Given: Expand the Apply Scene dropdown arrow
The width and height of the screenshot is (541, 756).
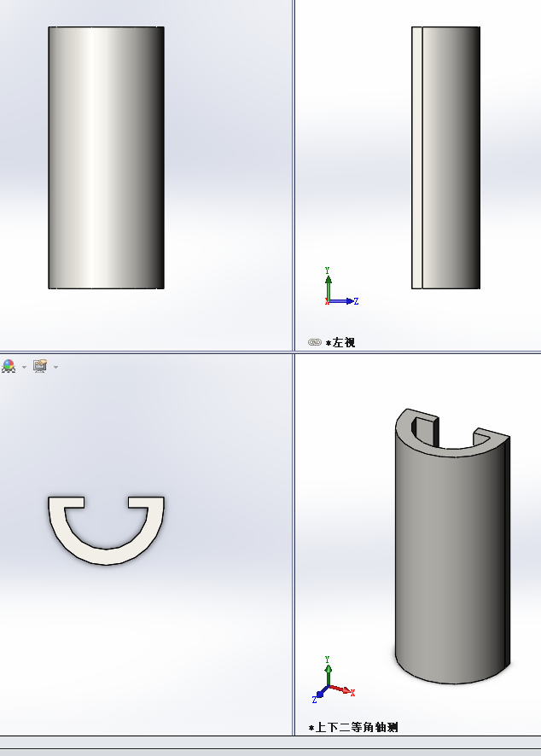Looking at the screenshot, I should click(x=56, y=368).
